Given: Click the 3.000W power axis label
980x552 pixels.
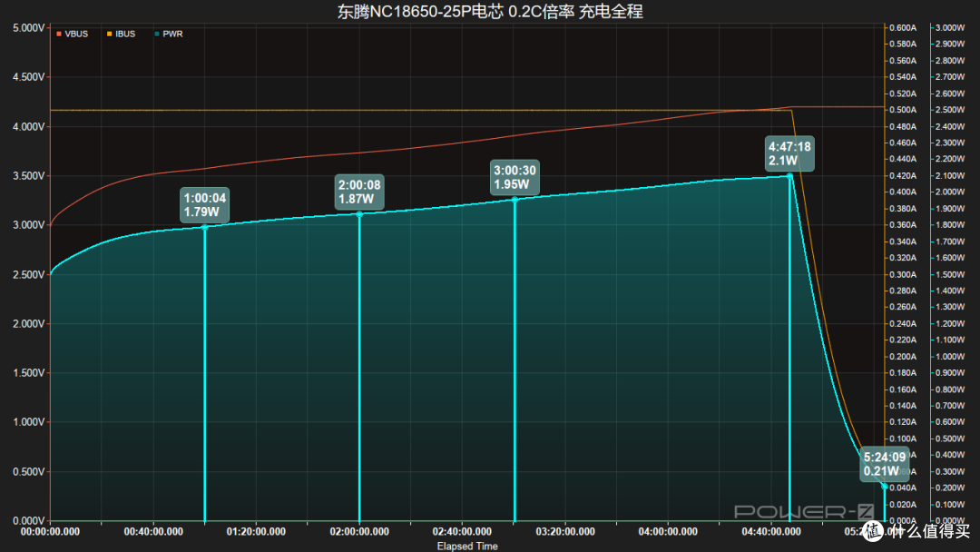Looking at the screenshot, I should [950, 27].
